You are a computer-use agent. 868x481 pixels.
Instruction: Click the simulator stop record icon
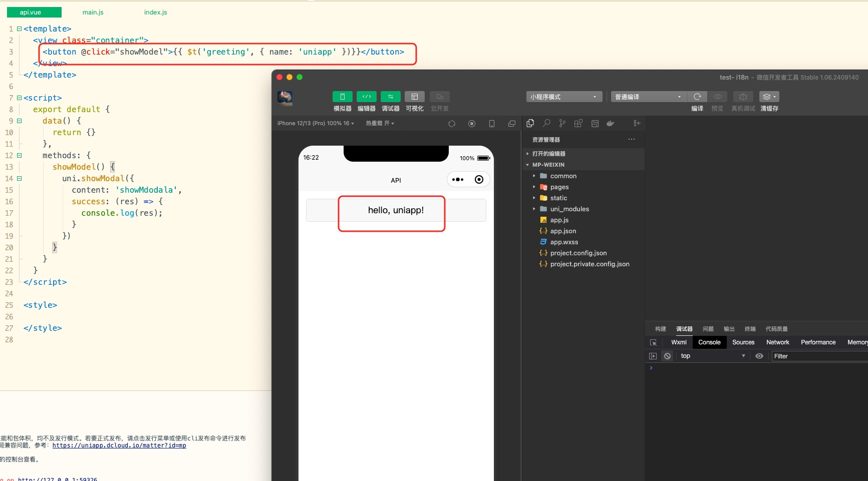tap(472, 124)
